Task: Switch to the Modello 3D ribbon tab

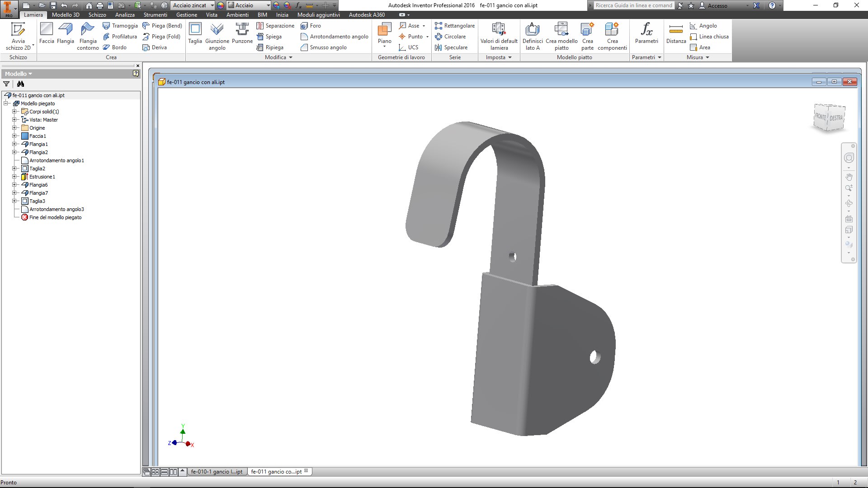Action: click(x=66, y=14)
